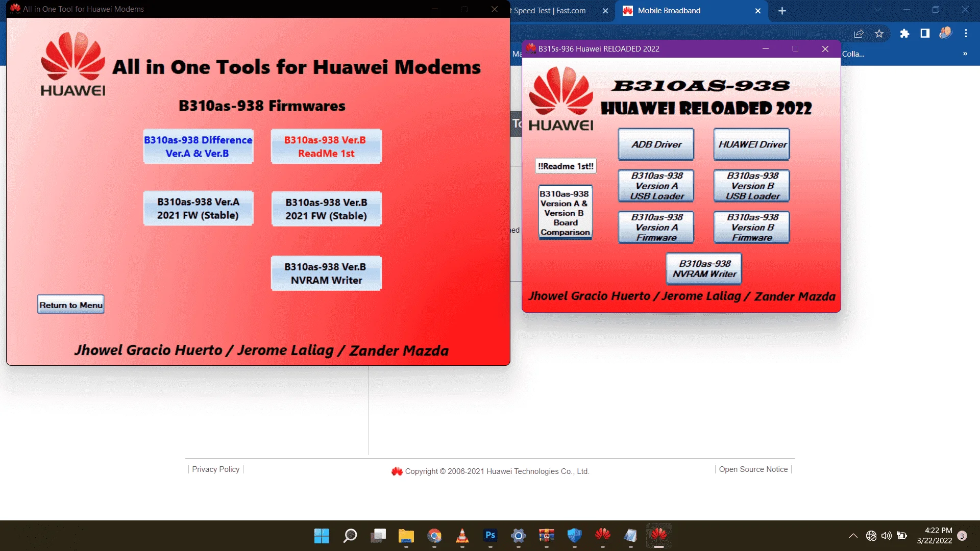Screen dimensions: 980x551
Task: Select B310as-938 Ver.A 2021 FW (Stable)
Action: (198, 208)
